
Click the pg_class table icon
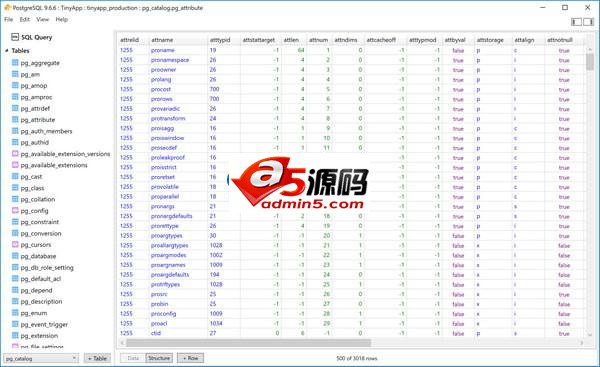point(15,188)
